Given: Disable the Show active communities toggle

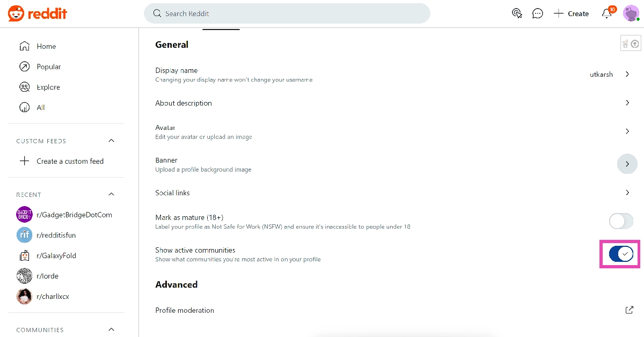Looking at the screenshot, I should pos(621,254).
